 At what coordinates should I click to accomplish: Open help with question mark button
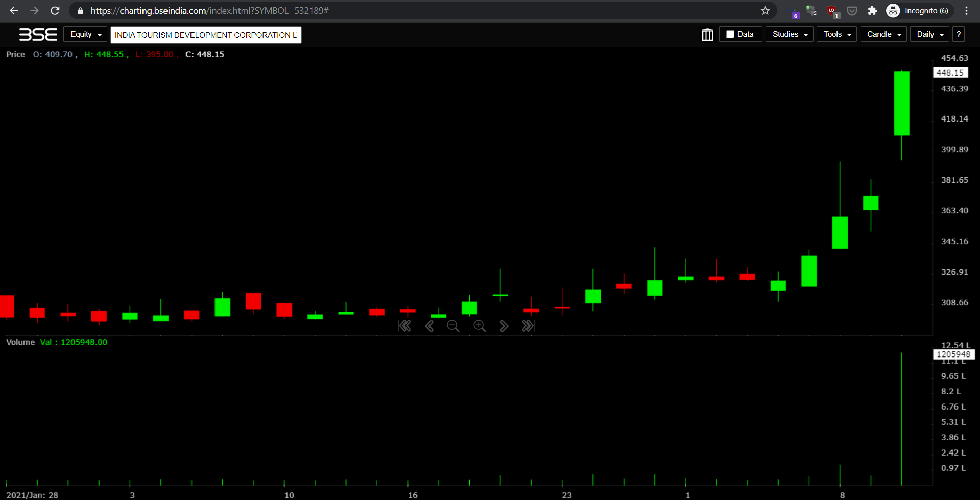coord(959,34)
